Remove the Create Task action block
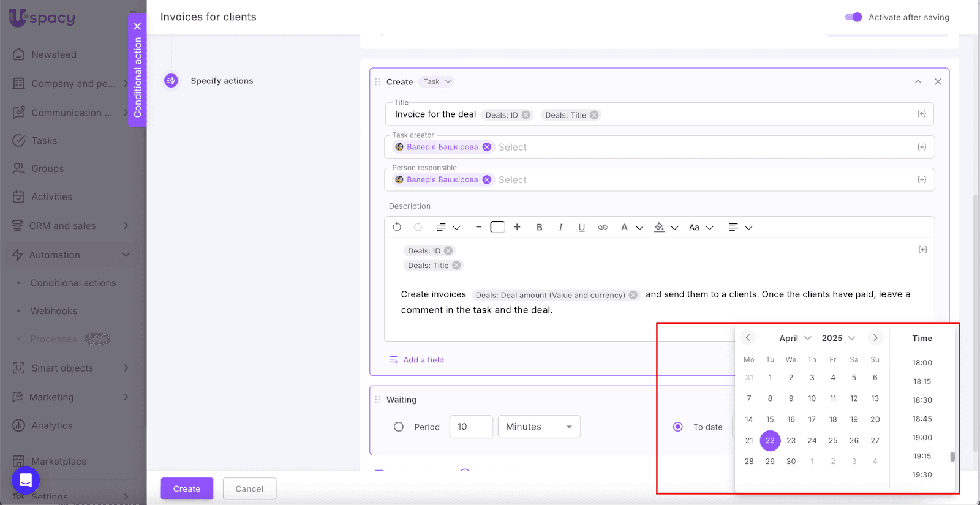Screen dimensions: 980x505 coord(937,81)
